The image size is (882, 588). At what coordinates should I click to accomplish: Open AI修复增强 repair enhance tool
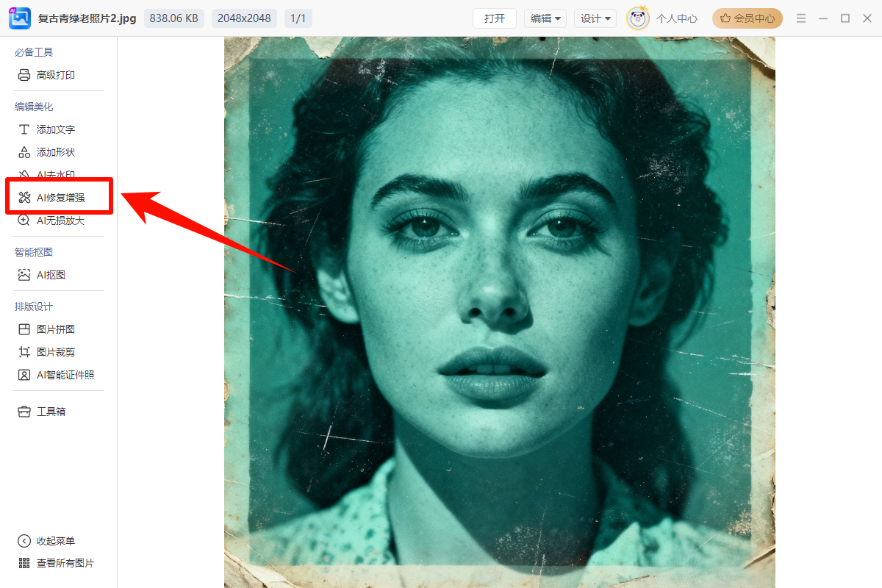(60, 197)
